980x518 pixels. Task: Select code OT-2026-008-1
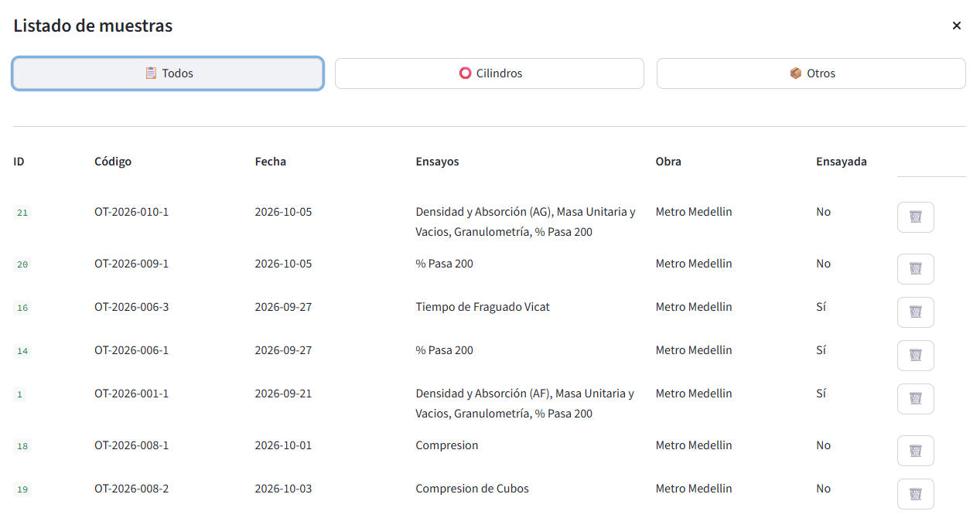point(131,445)
